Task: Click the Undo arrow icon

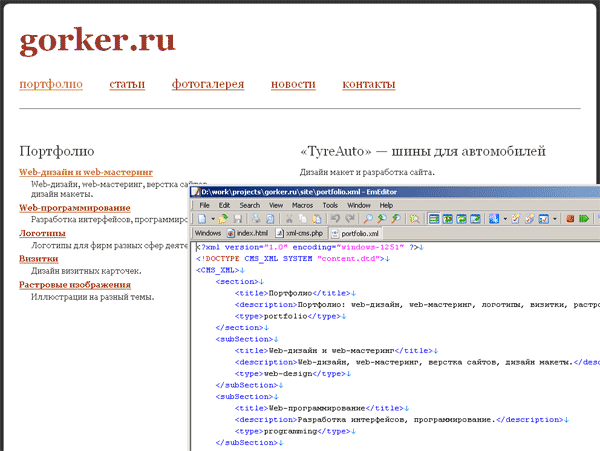Action: coord(336,218)
